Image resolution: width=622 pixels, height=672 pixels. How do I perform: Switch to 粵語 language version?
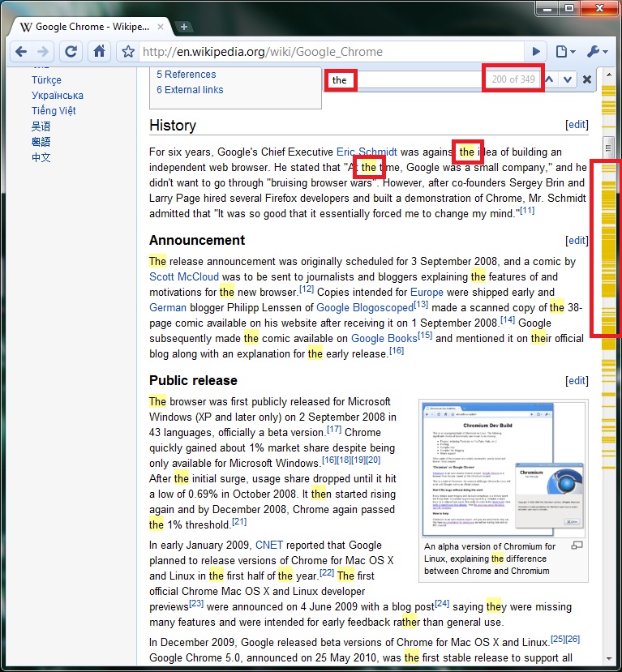click(x=41, y=142)
